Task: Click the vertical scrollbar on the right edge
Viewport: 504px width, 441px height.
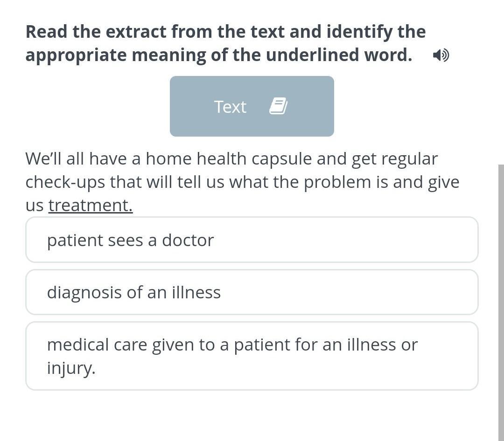Action: coord(501,302)
